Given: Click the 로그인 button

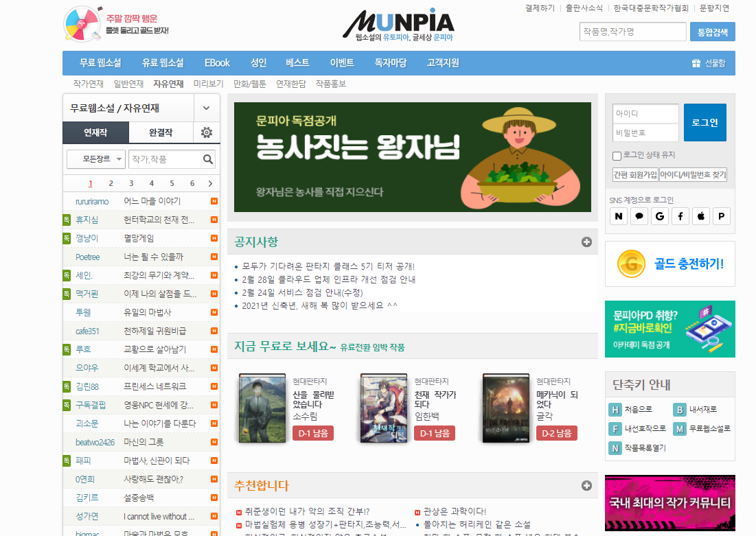Looking at the screenshot, I should (705, 122).
